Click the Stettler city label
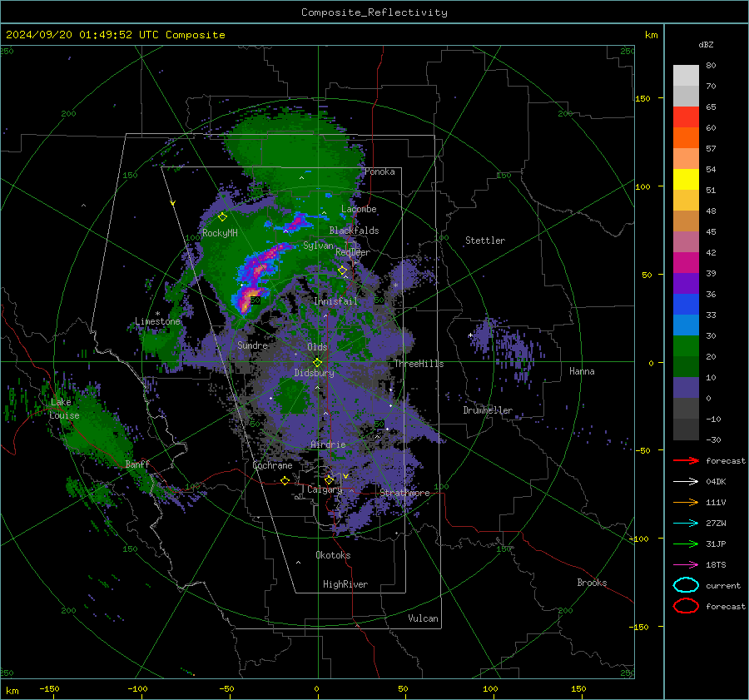 485,241
